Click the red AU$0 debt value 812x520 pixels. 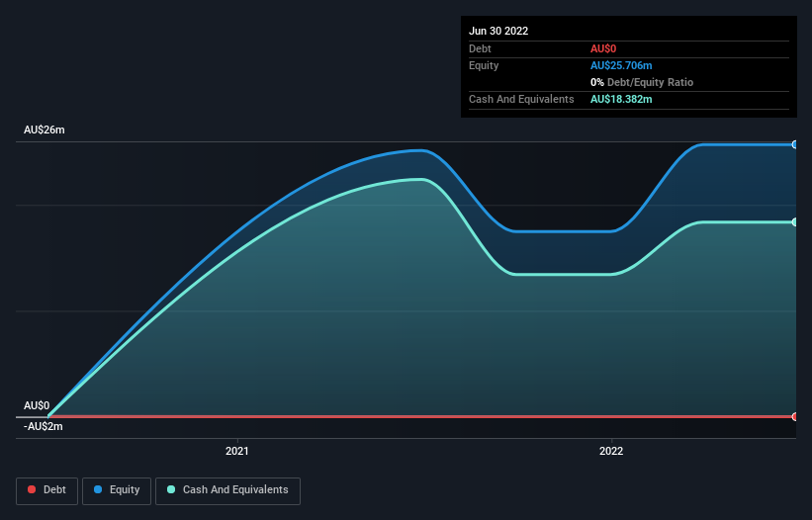click(x=603, y=48)
